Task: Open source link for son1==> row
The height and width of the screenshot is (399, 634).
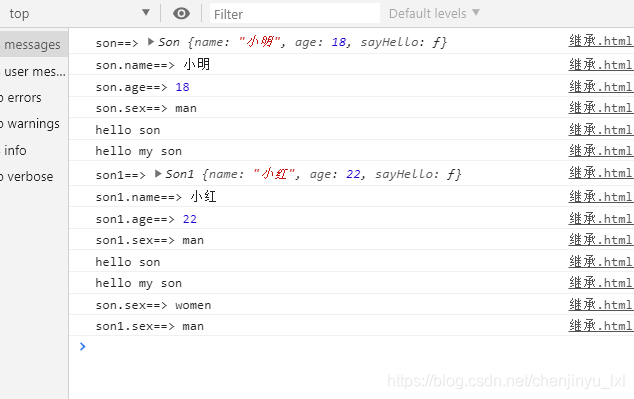Action: tap(601, 173)
